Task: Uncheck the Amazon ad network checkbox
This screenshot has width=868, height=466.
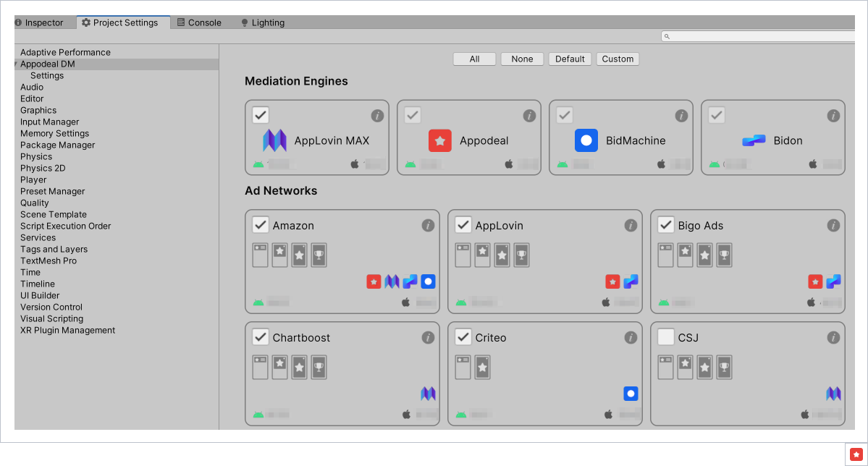Action: [261, 225]
